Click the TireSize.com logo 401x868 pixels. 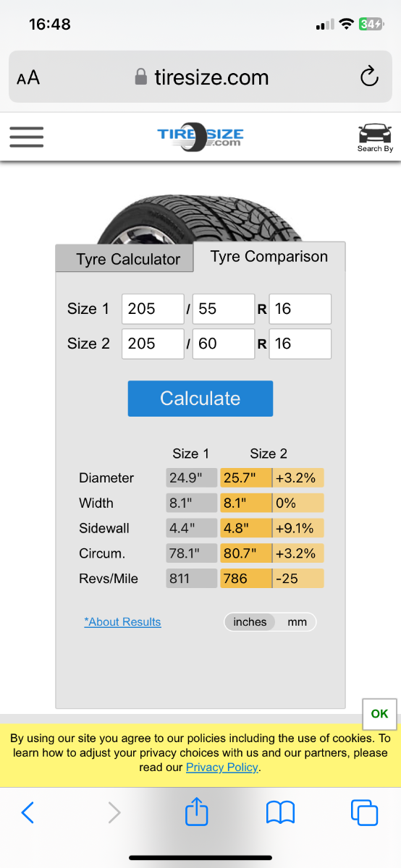(x=200, y=137)
